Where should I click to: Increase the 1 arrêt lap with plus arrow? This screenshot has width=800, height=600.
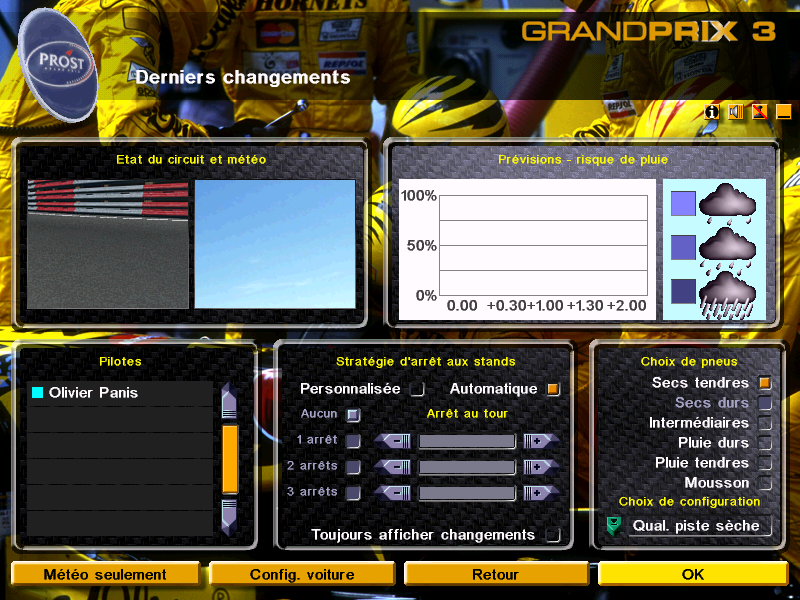click(541, 441)
